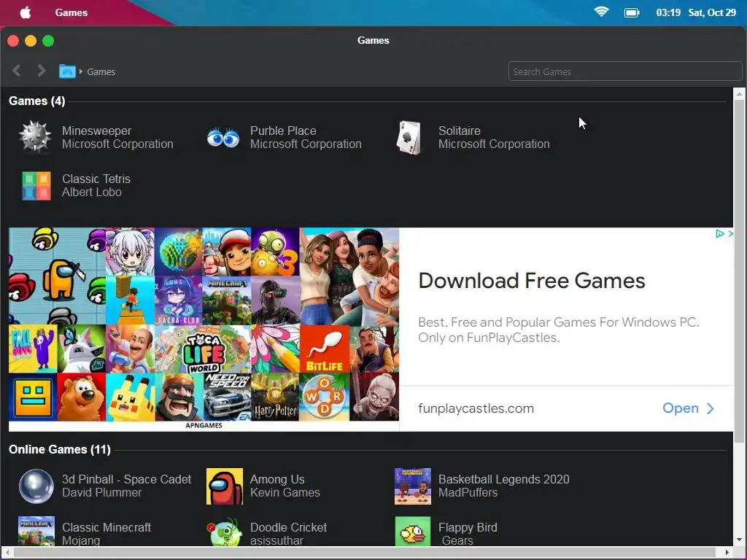Open the Classic Tetris colored blocks icon
Image resolution: width=747 pixels, height=560 pixels.
36,186
